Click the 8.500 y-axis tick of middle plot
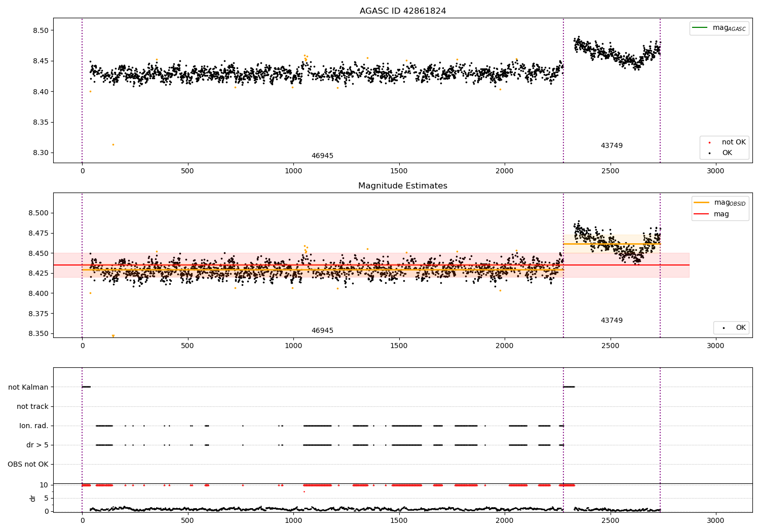This screenshot has height=532, width=760. (x=38, y=213)
